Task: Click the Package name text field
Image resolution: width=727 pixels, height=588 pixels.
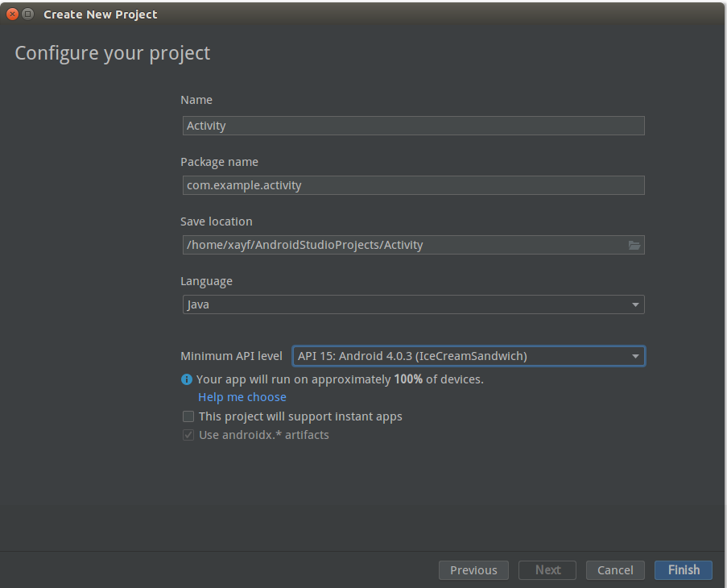Action: [413, 185]
